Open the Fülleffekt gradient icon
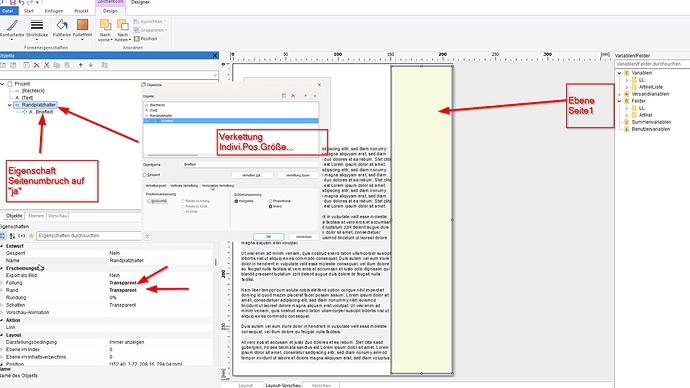This screenshot has width=690, height=388. click(x=82, y=26)
